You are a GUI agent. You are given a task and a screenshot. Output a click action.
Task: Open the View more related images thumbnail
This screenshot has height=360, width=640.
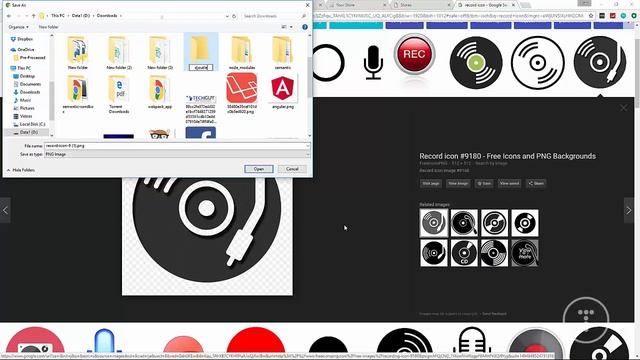tap(525, 253)
